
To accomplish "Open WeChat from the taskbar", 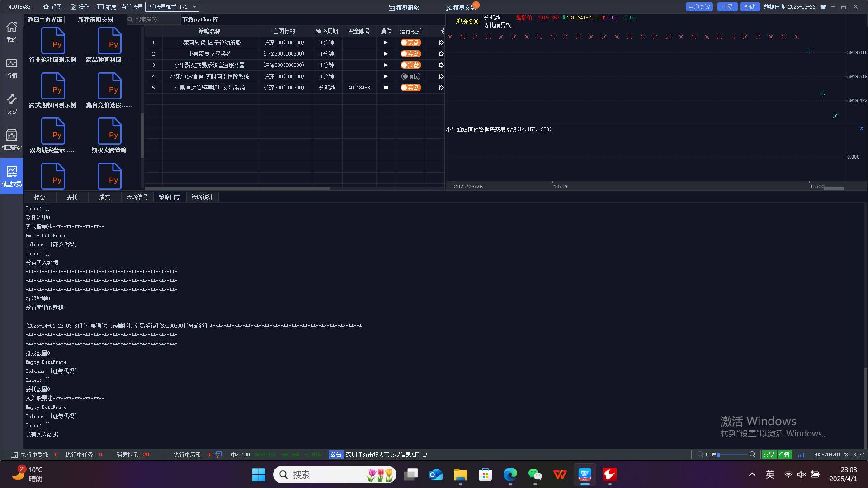I will coord(535,474).
